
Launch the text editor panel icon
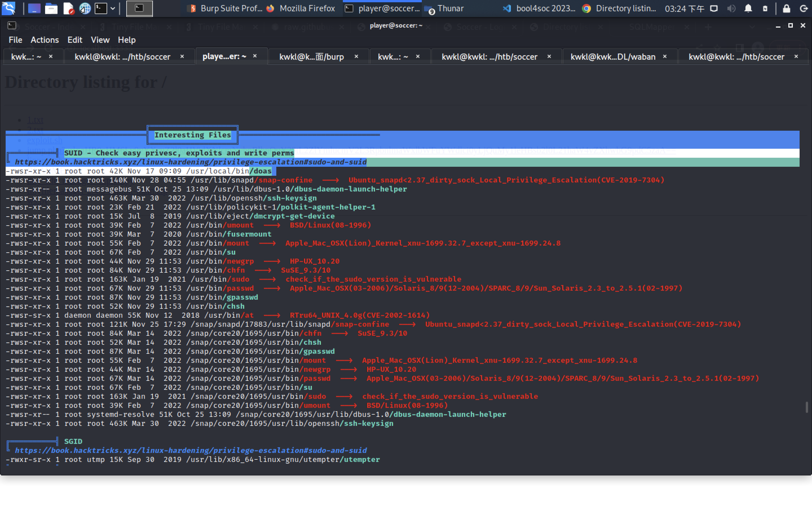click(x=68, y=8)
